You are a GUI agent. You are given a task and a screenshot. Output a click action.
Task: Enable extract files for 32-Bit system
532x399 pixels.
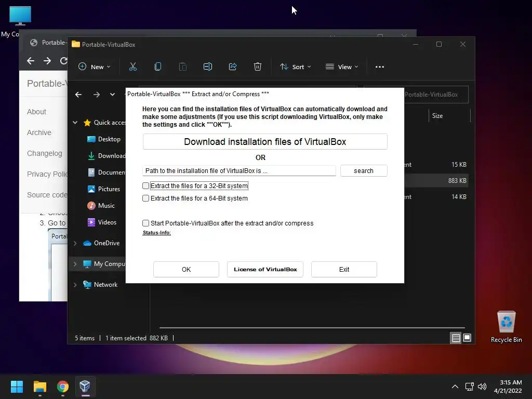pyautogui.click(x=145, y=185)
